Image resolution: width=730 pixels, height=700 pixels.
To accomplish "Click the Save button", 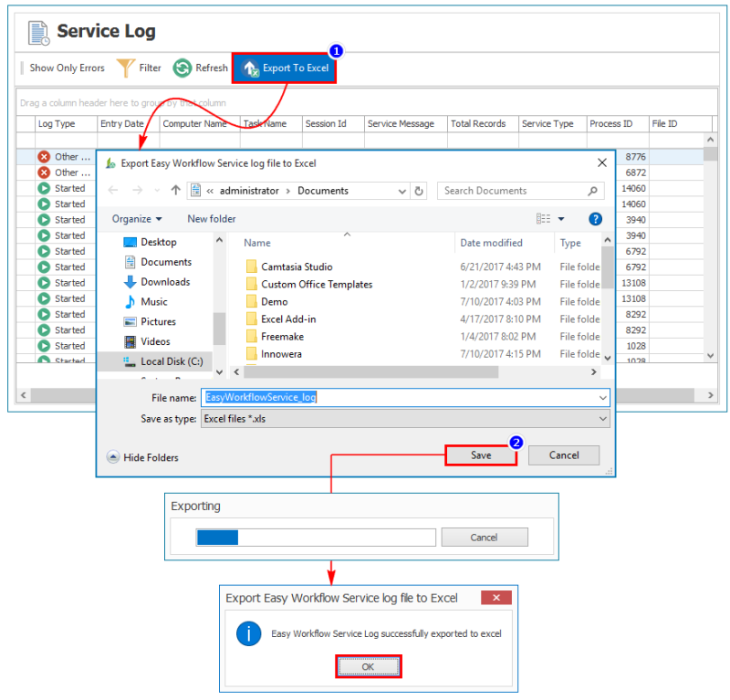I will pyautogui.click(x=481, y=455).
